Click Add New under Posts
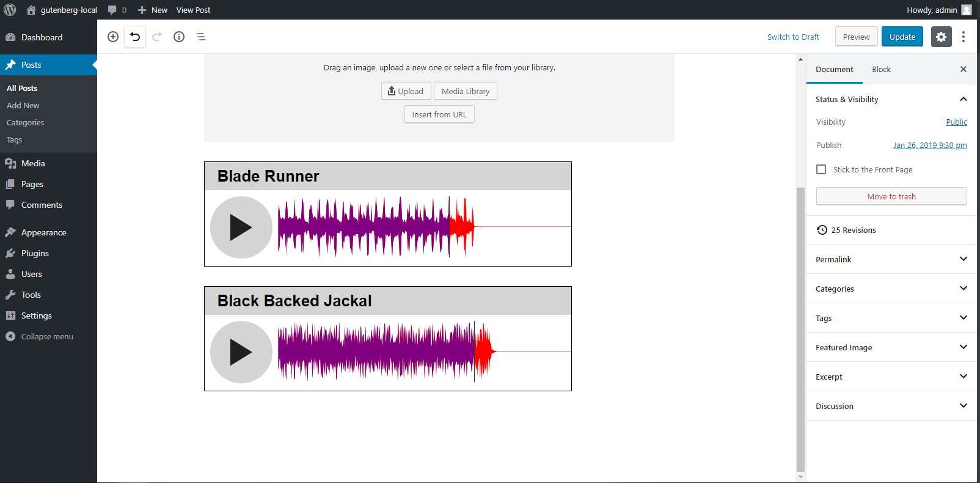This screenshot has width=980, height=483. tap(23, 105)
